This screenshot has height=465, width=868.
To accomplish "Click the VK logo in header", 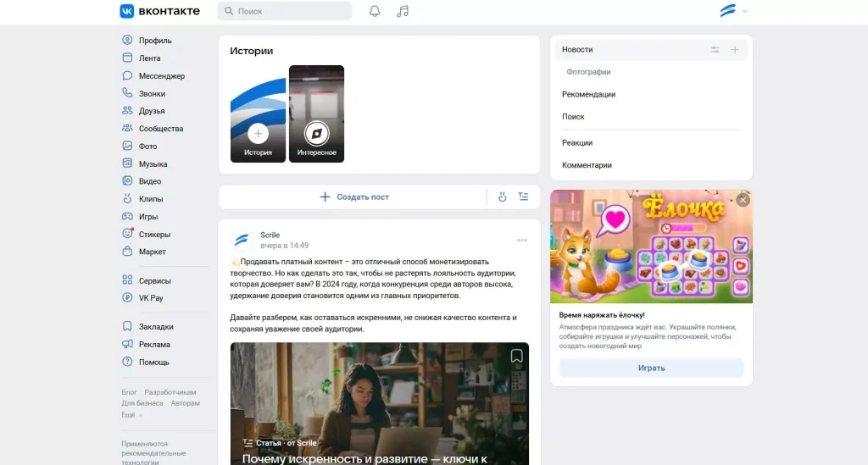I will point(159,11).
